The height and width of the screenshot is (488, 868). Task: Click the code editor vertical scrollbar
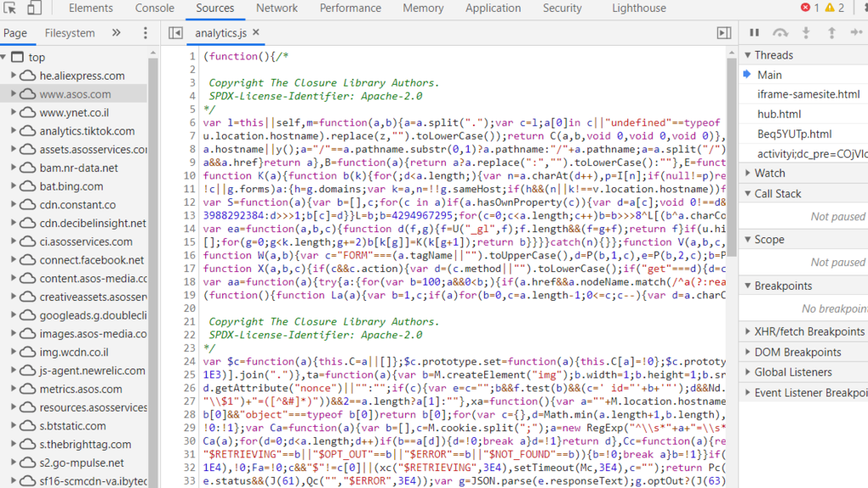click(x=732, y=155)
